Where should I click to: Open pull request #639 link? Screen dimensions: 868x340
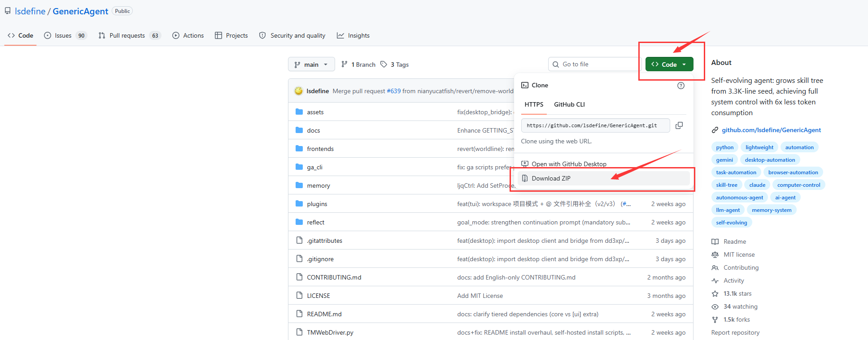coord(394,91)
